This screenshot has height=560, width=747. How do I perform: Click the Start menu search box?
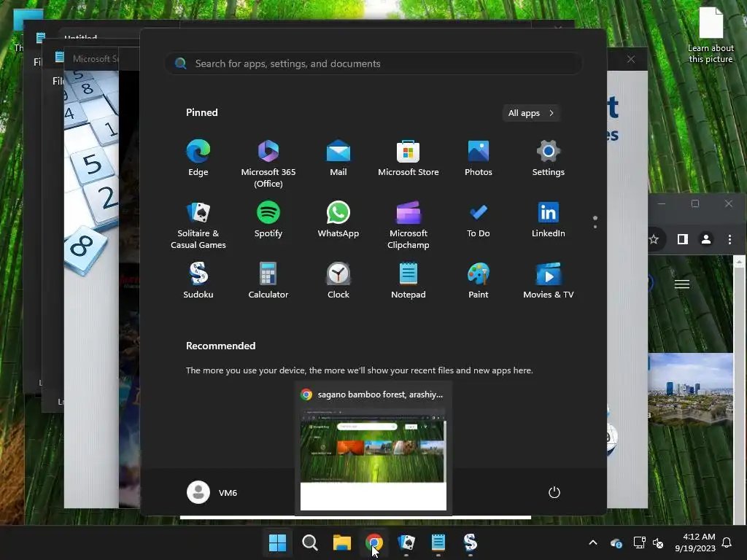pyautogui.click(x=373, y=63)
